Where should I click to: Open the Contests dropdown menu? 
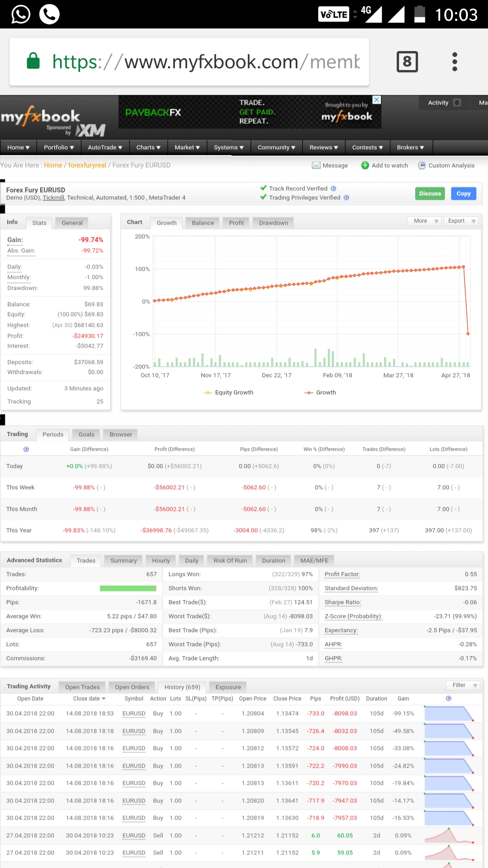[367, 147]
